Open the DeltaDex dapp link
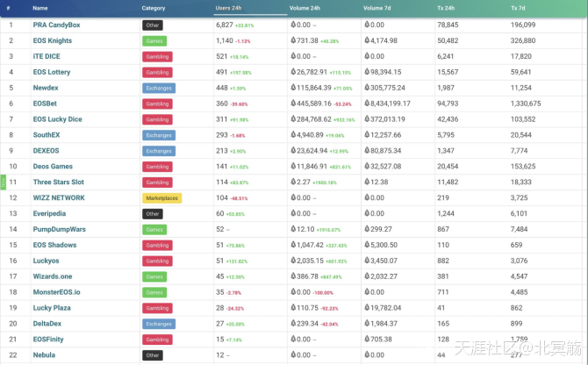The image size is (588, 365). click(x=47, y=324)
